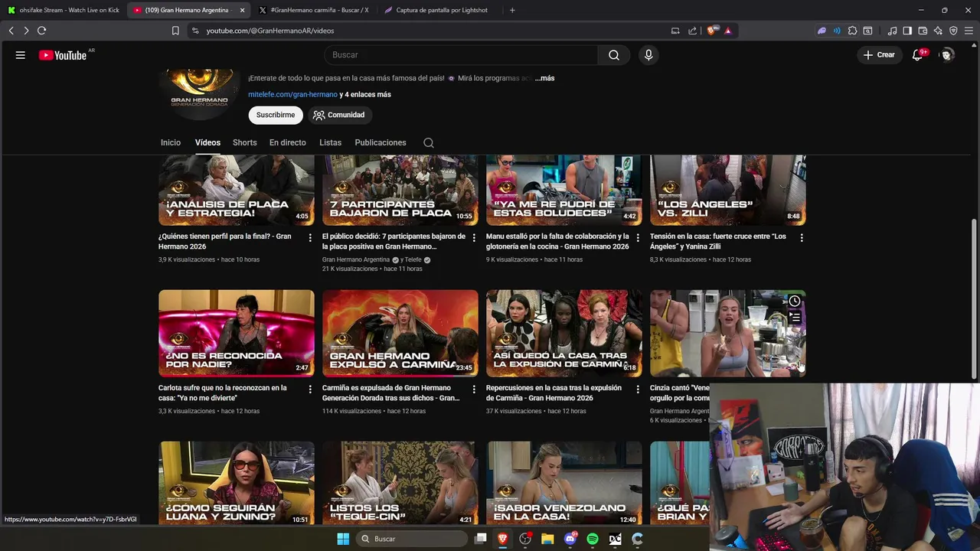Click browser back arrow

click(x=11, y=31)
